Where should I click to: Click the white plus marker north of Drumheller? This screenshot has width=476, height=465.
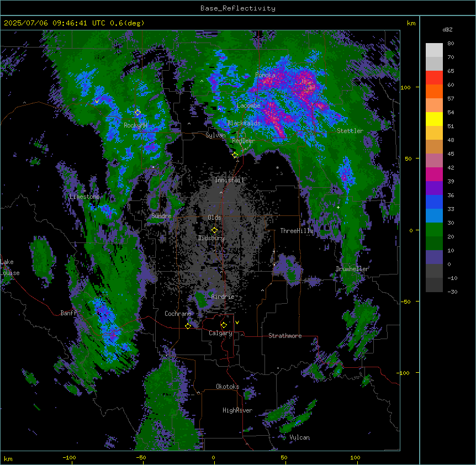[338, 207]
